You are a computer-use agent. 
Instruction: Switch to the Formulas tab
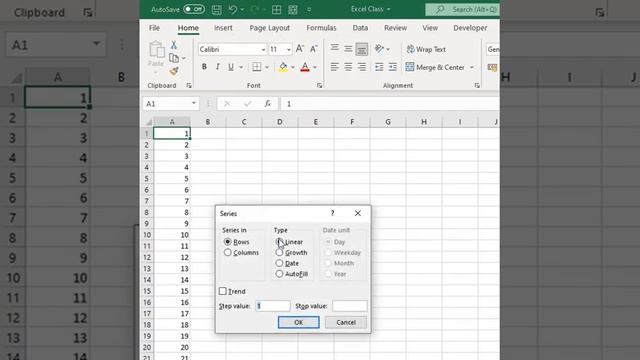[321, 28]
